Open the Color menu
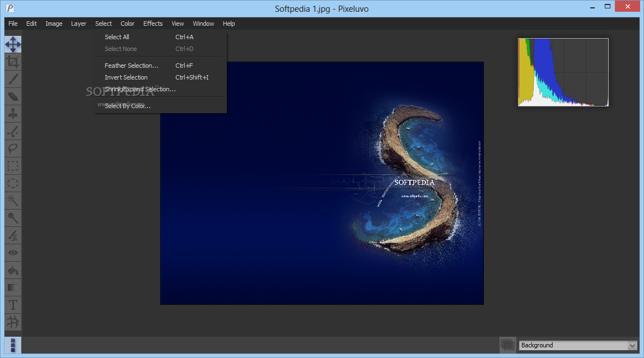644x358 pixels. (127, 24)
